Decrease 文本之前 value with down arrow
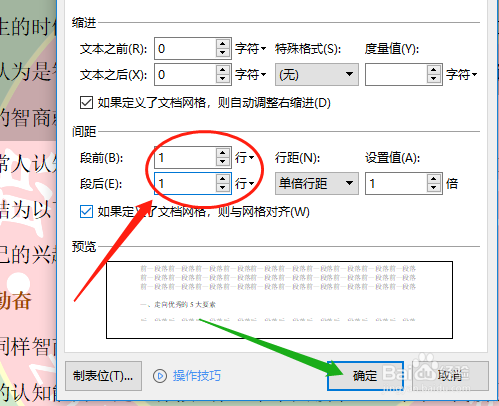Image resolution: width=499 pixels, height=406 pixels. tap(223, 53)
